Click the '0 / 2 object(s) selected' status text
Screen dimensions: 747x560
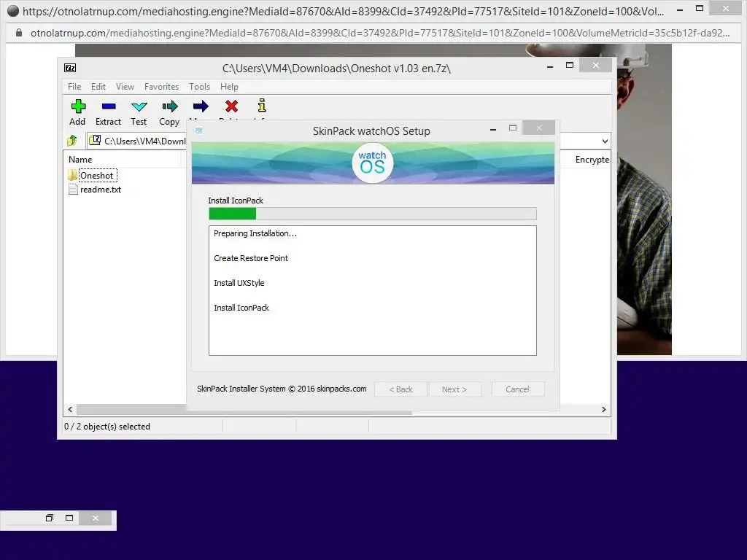(107, 427)
